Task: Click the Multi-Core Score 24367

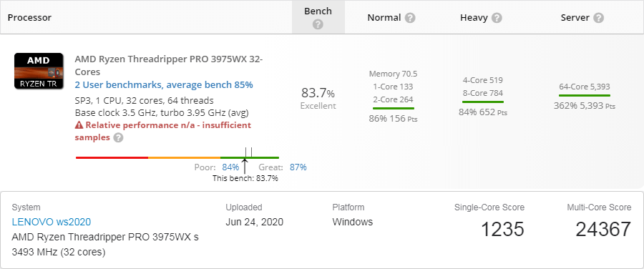Action: point(603,229)
